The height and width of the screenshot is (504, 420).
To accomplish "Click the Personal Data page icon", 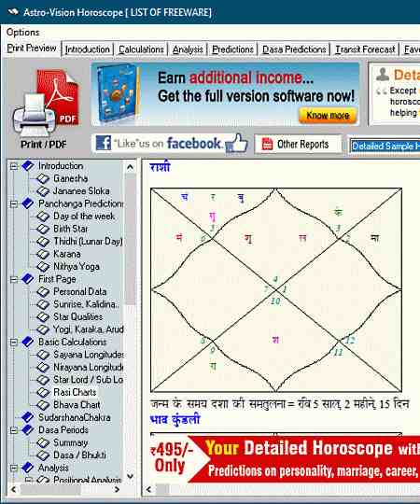I will 43,291.
